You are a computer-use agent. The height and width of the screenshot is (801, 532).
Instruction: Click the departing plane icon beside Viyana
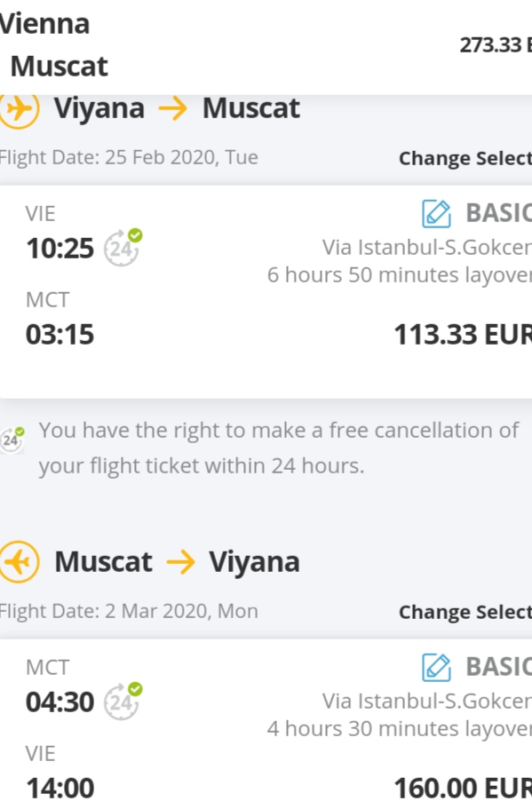click(19, 109)
